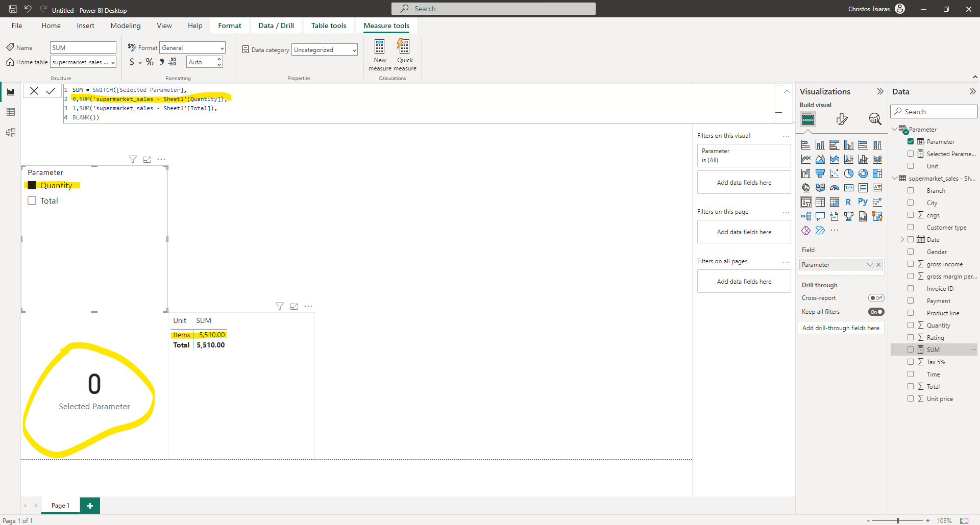Select the Funnel chart visual
The width and height of the screenshot is (980, 525).
tap(820, 173)
